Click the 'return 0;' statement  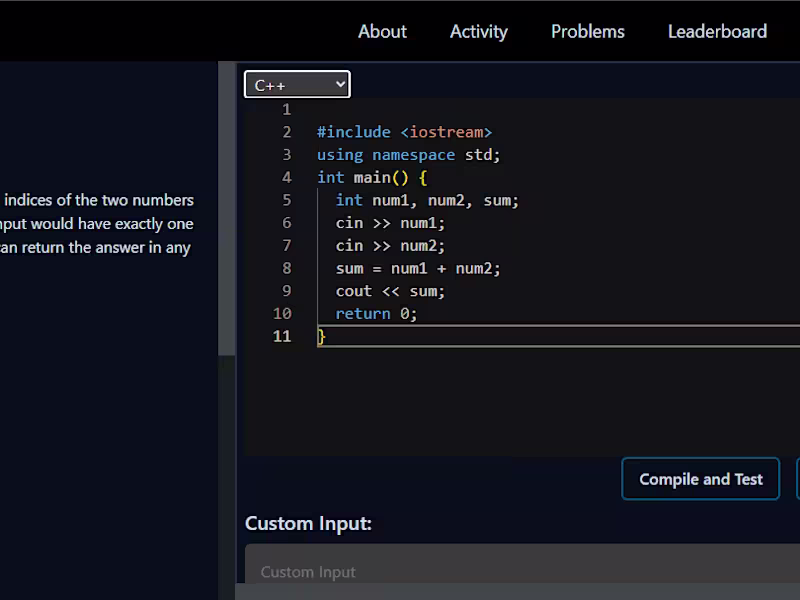pos(376,314)
